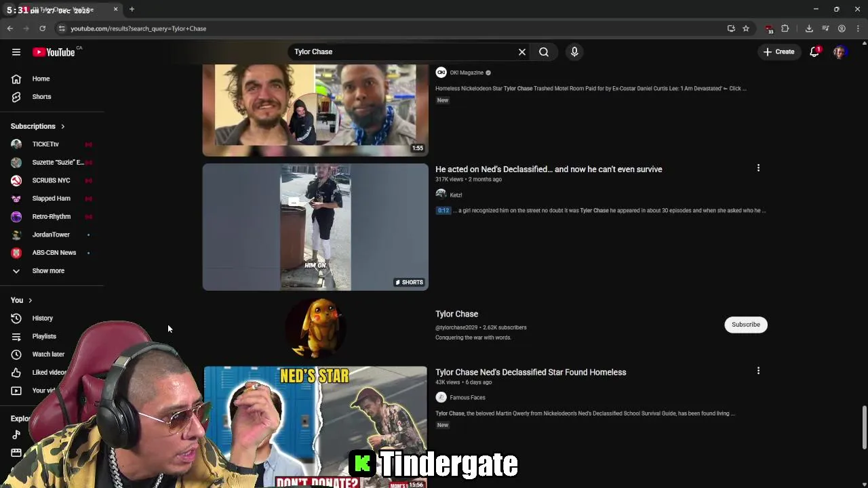Open the account avatar menu
Image resolution: width=868 pixels, height=488 pixels.
coord(840,52)
